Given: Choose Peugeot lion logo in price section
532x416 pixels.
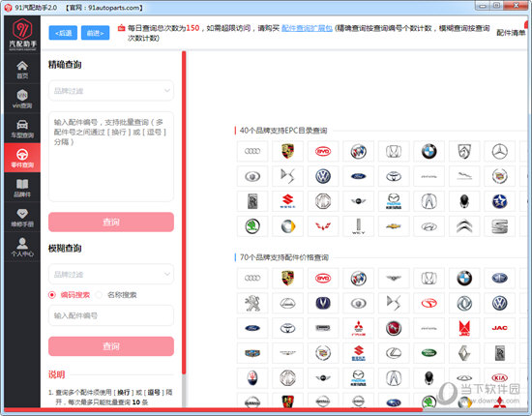Looking at the screenshot, I should [x=252, y=303].
